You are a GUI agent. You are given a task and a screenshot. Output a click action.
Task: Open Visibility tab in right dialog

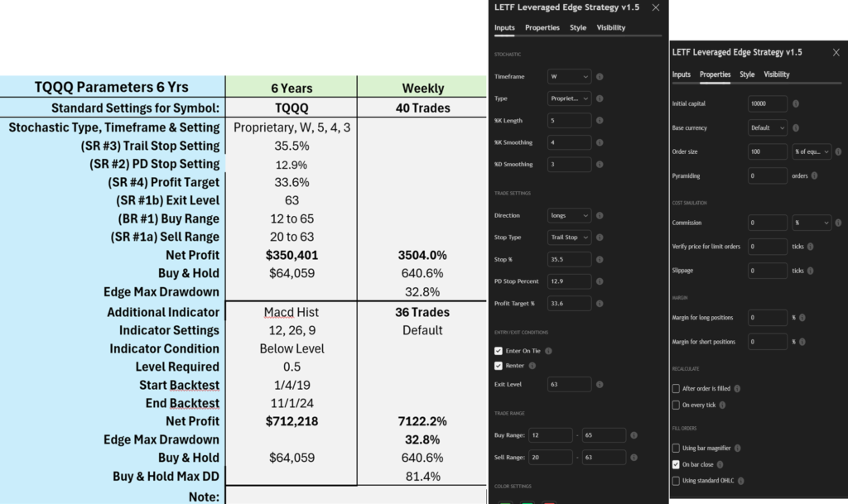point(776,74)
